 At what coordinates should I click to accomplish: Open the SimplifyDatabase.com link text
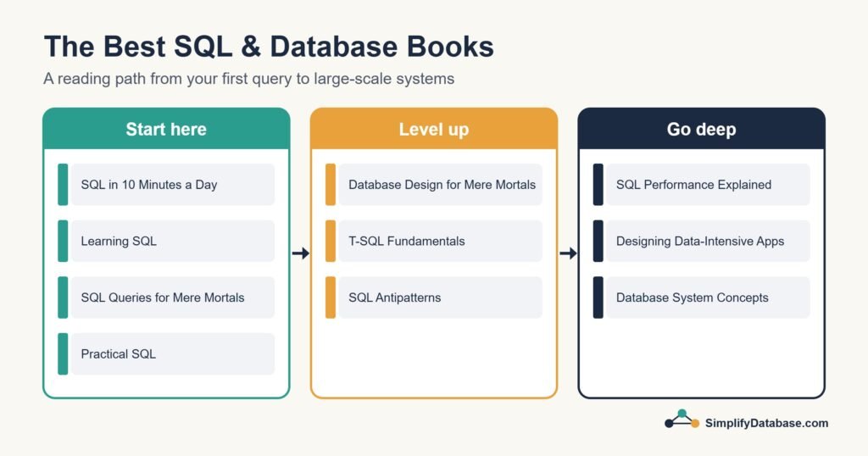click(766, 423)
